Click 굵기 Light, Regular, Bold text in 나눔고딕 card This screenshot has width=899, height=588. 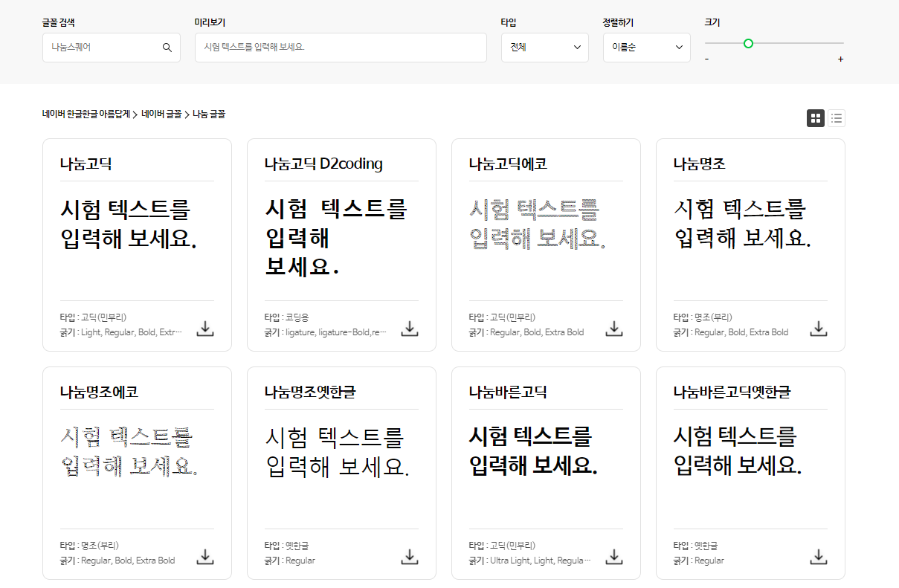tap(121, 332)
